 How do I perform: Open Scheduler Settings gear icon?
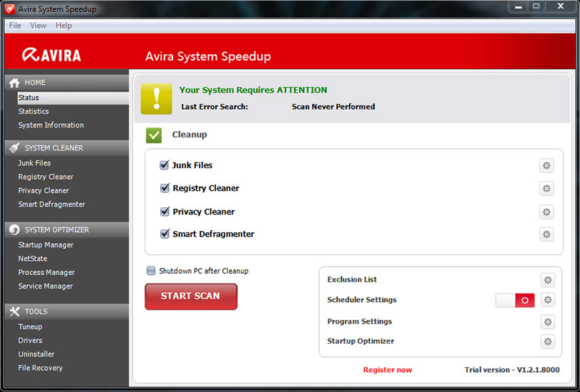click(x=548, y=300)
